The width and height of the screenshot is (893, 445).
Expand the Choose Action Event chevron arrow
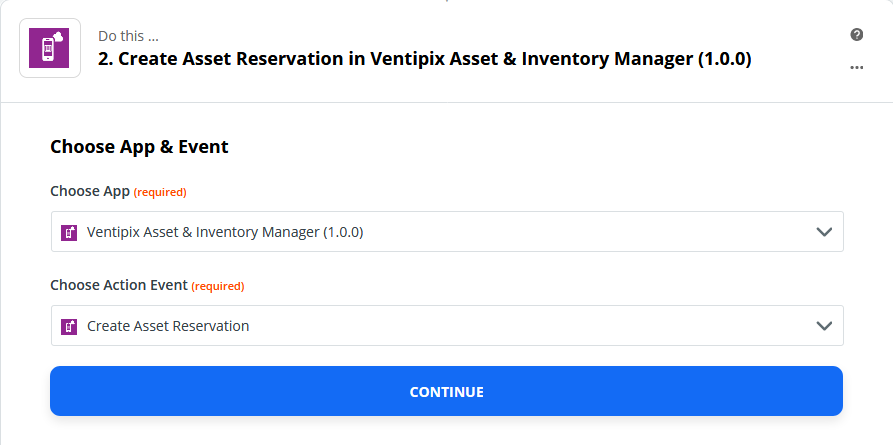(824, 326)
